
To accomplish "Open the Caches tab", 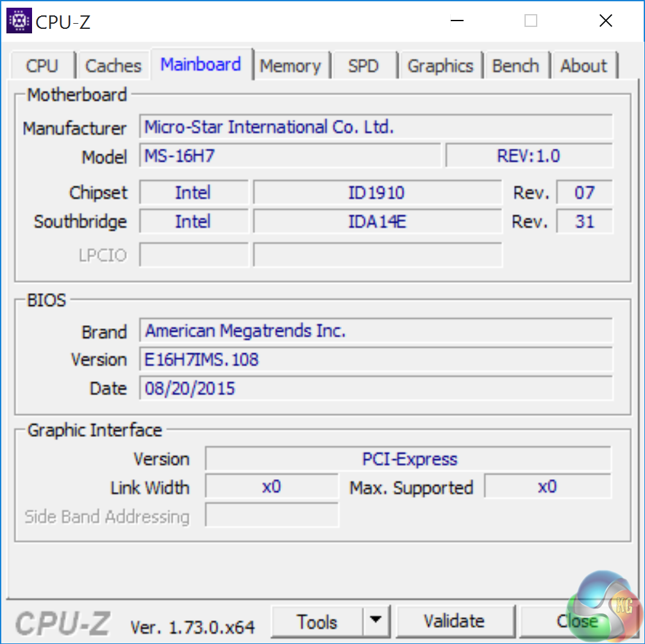I will click(113, 65).
